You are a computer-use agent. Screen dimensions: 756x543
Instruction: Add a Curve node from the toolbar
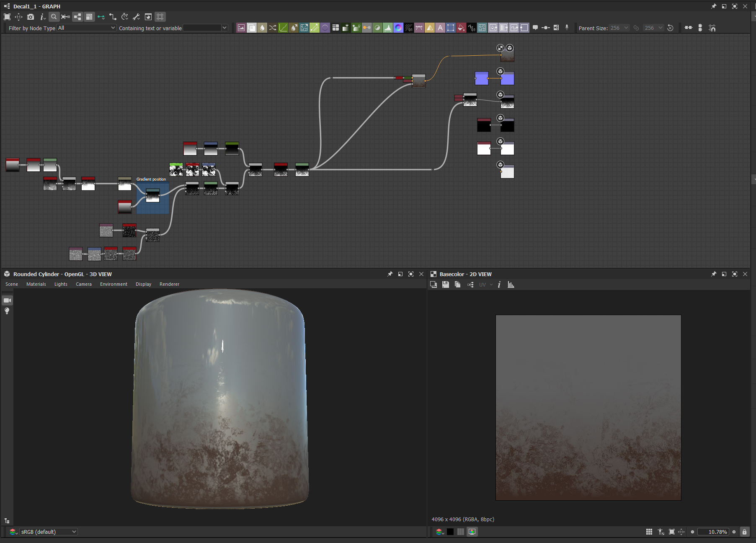click(x=283, y=28)
